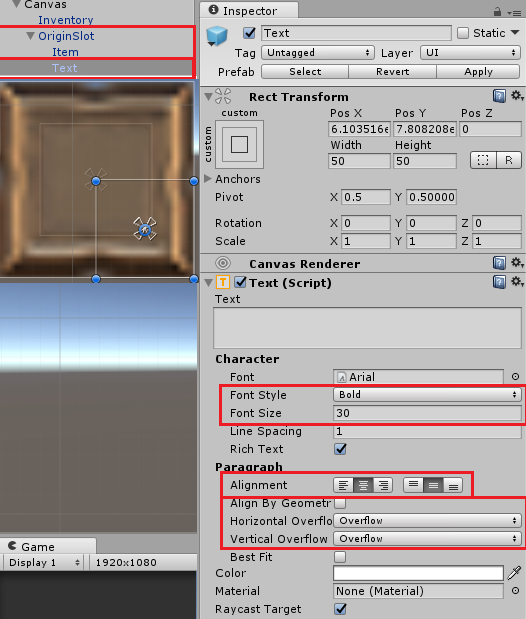526x619 pixels.
Task: Enable the Best Fit checkbox
Action: tap(340, 557)
